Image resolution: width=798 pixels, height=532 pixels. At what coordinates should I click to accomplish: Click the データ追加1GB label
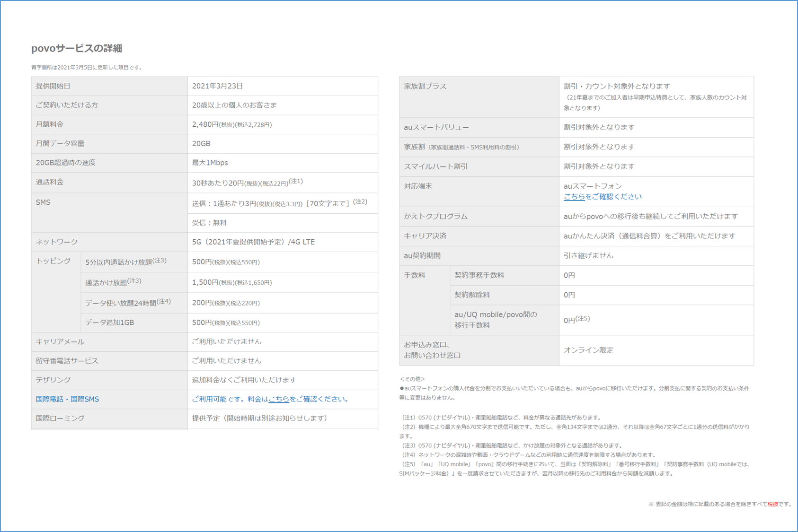click(109, 323)
